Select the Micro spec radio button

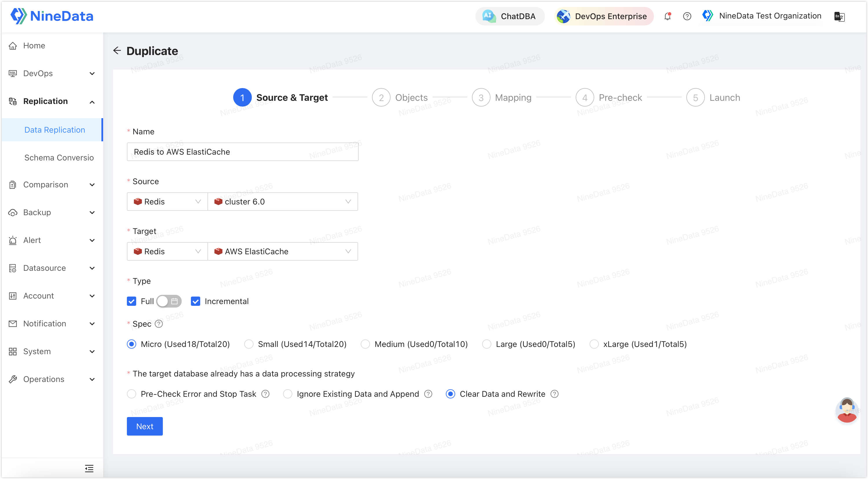tap(132, 344)
